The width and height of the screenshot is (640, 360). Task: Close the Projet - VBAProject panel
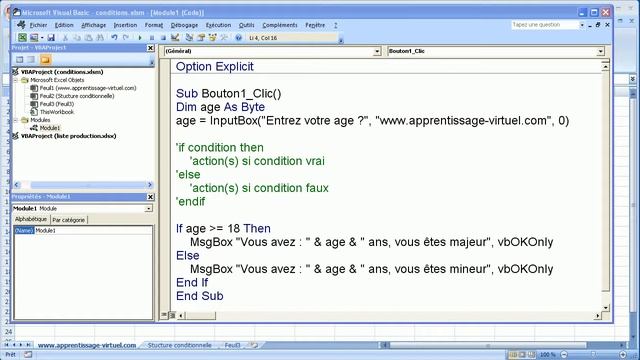coord(150,48)
